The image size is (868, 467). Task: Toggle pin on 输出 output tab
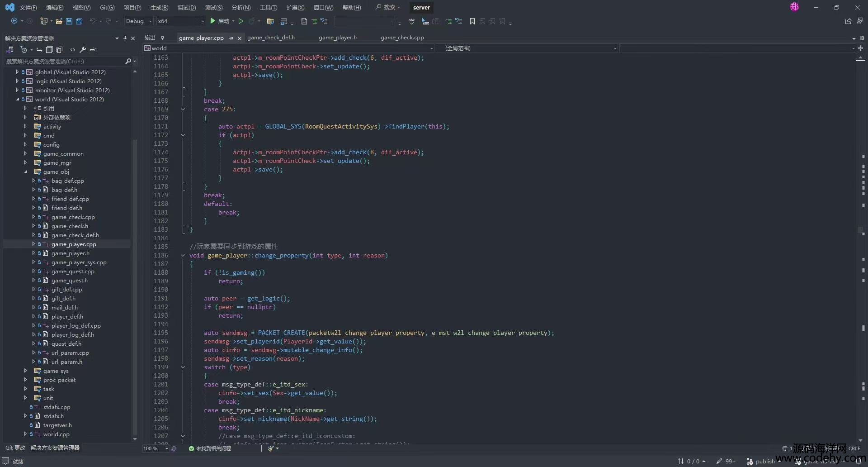coord(162,38)
